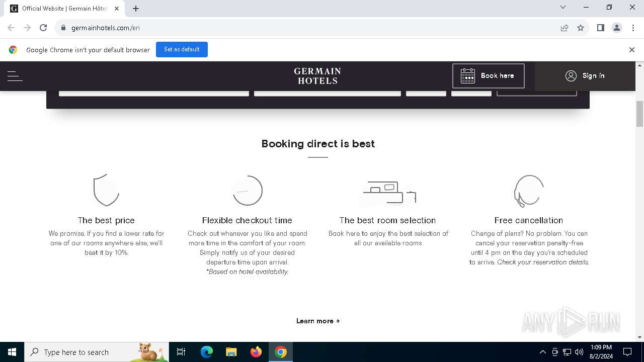Open new tab with plus button
The height and width of the screenshot is (362, 644).
tap(136, 9)
